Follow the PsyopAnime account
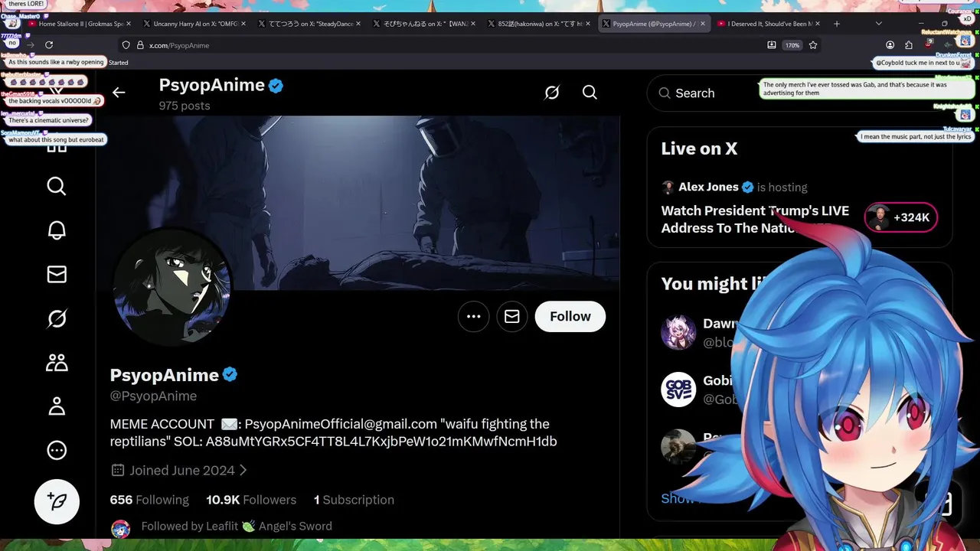Screen dimensions: 980x551 pos(570,317)
